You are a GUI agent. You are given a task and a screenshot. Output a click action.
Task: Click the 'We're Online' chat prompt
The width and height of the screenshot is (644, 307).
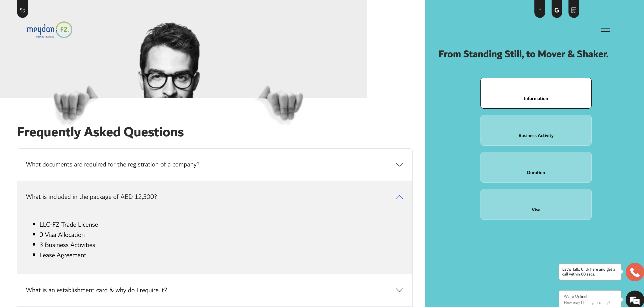(x=590, y=299)
